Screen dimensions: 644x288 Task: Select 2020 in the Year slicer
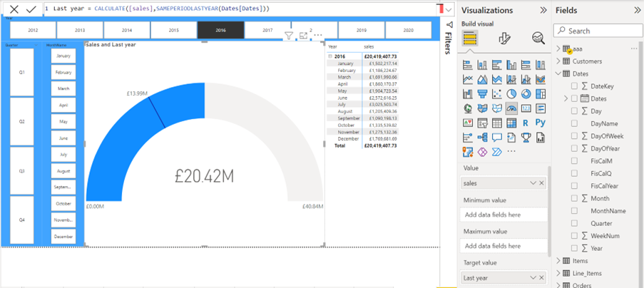408,31
